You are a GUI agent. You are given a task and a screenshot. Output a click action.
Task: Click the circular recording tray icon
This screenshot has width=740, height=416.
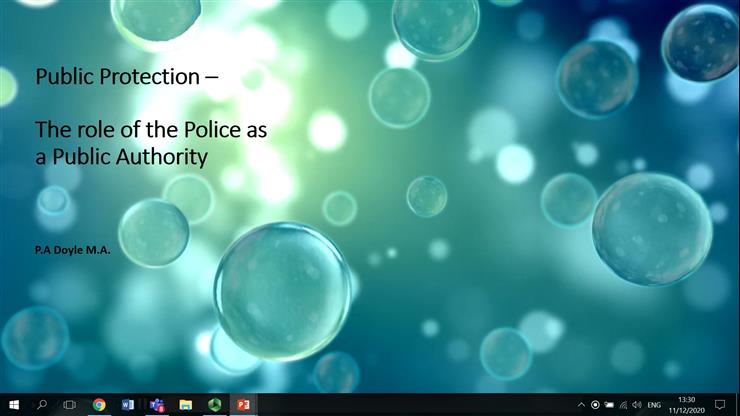[596, 405]
